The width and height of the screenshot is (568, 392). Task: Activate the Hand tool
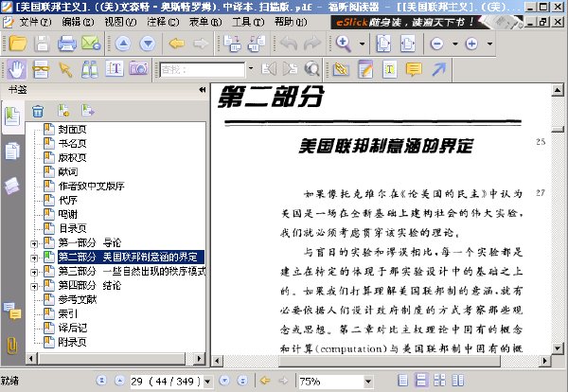coord(17,69)
